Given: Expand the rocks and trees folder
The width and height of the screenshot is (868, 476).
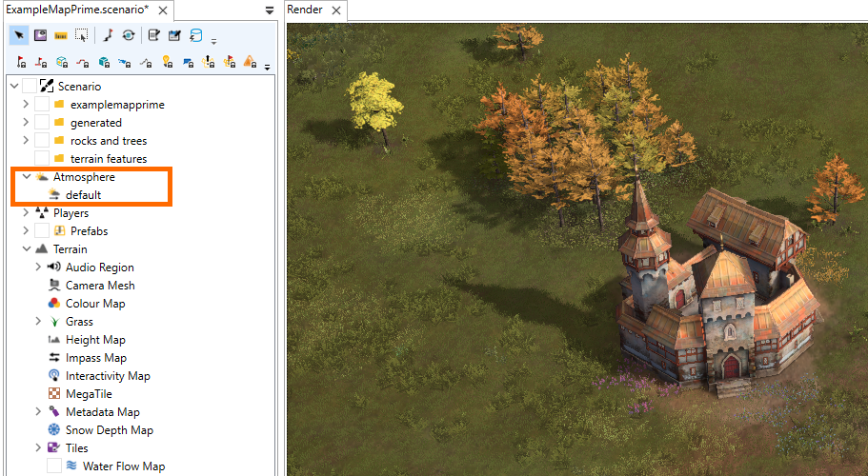Looking at the screenshot, I should click(26, 141).
